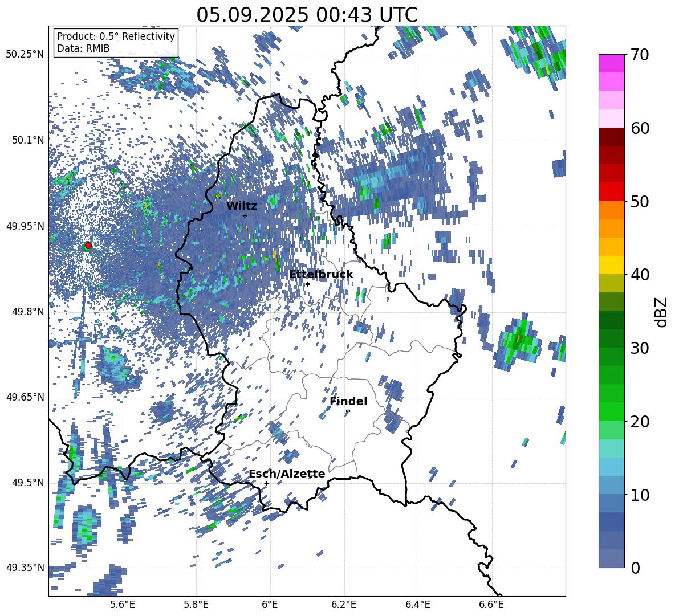Click the 40 tick on colorbar
Screen dimensions: 675x616
pyautogui.click(x=640, y=275)
